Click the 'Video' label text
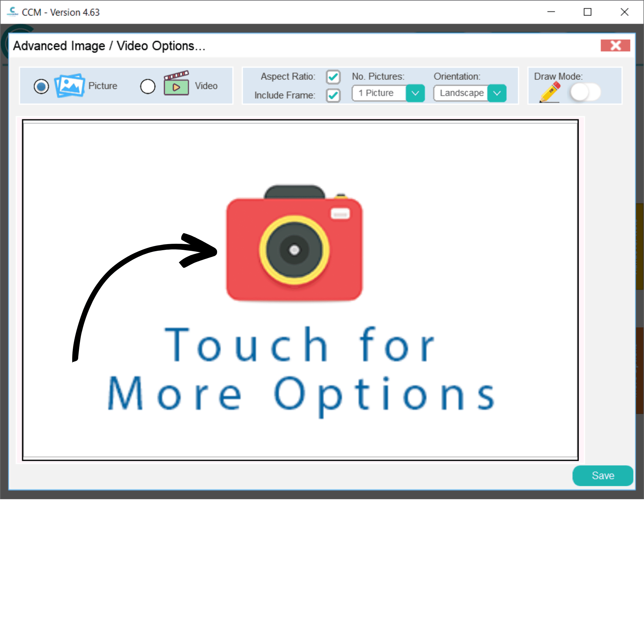 point(206,86)
